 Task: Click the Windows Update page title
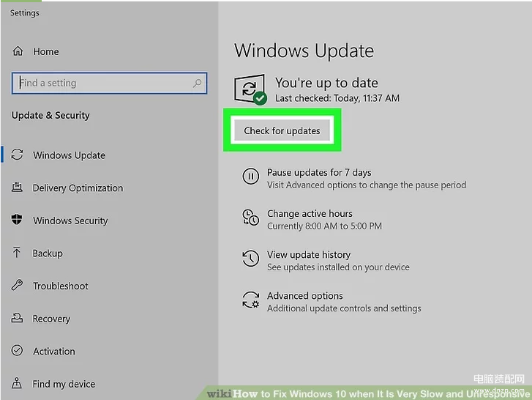coord(304,51)
